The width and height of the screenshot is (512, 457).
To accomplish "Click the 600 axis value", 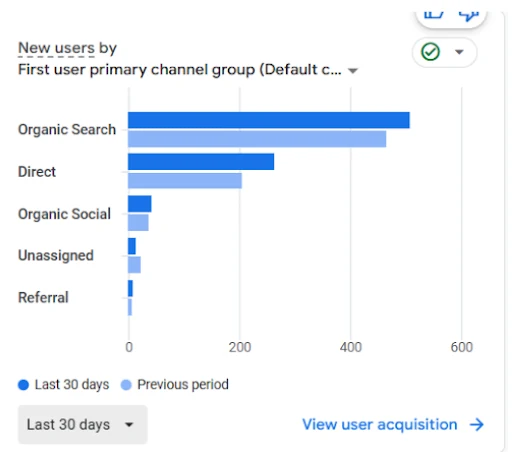I will (462, 347).
